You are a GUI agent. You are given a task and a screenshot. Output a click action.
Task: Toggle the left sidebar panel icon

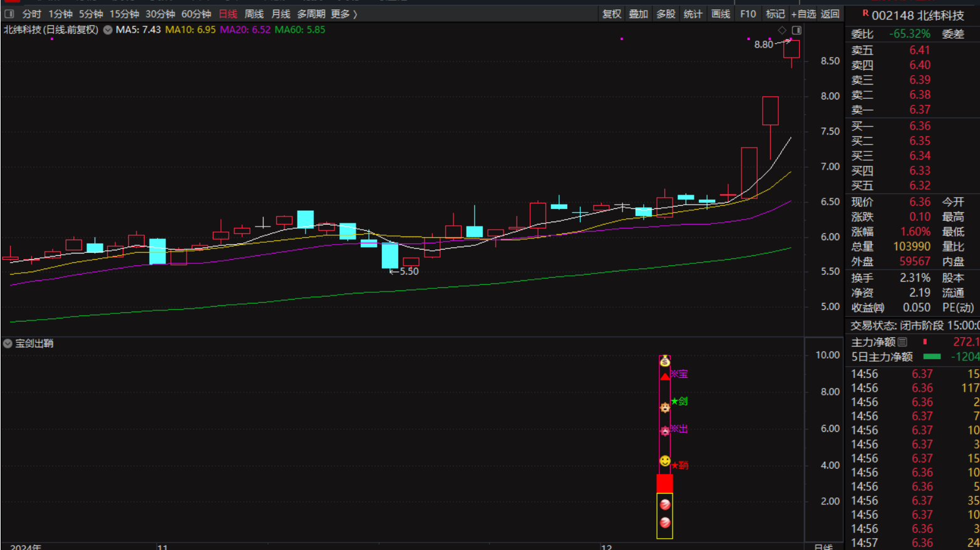click(9, 14)
